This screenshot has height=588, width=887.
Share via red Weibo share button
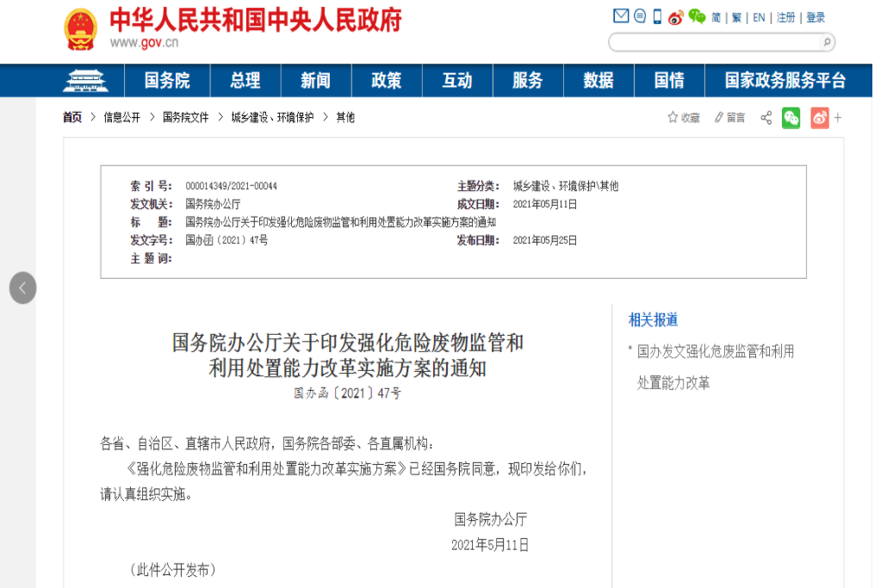819,118
